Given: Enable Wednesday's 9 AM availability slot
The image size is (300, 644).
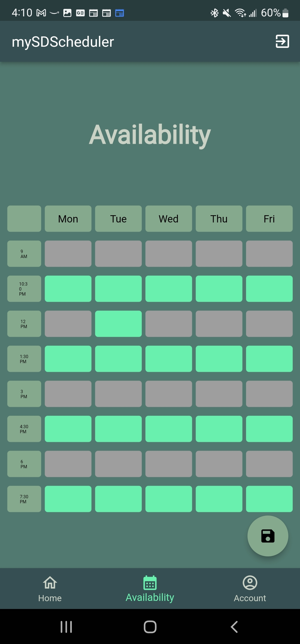Looking at the screenshot, I should [168, 254].
